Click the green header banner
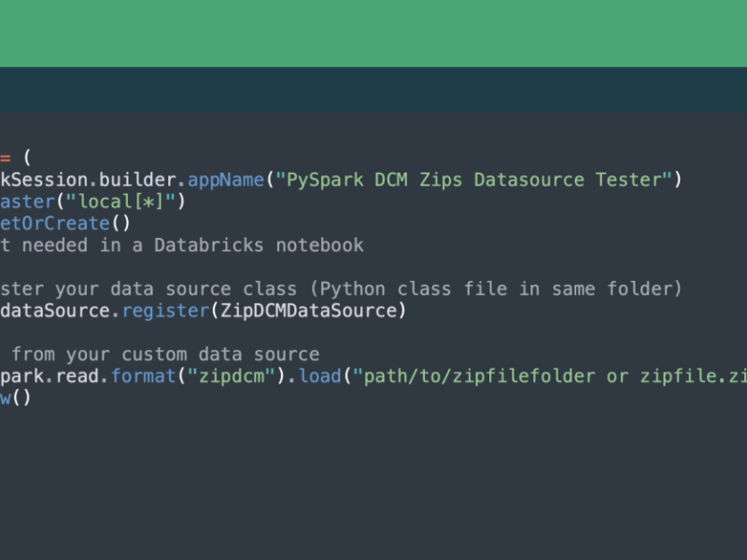The width and height of the screenshot is (747, 560). [x=373, y=34]
